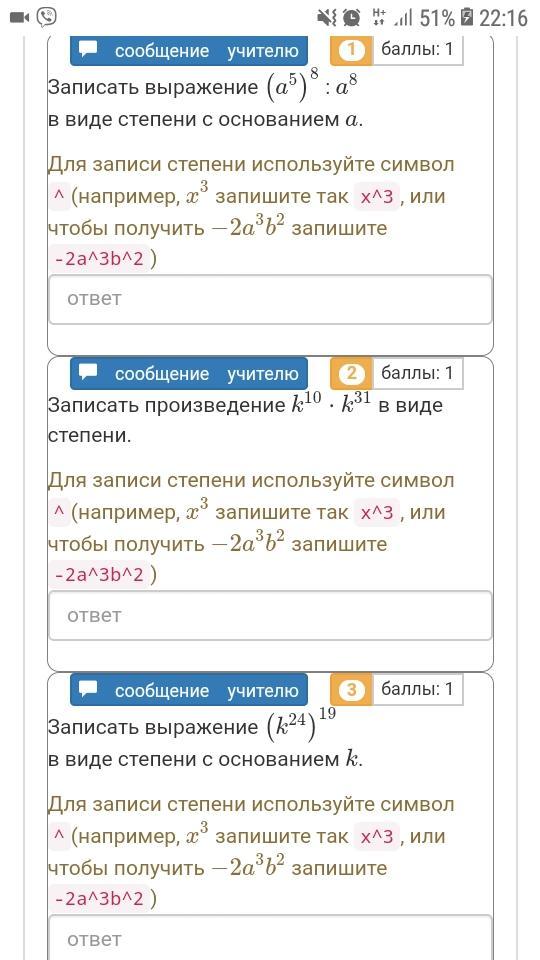This screenshot has height=960, width=540.
Task: Open message to teacher for question 2
Action: click(189, 373)
